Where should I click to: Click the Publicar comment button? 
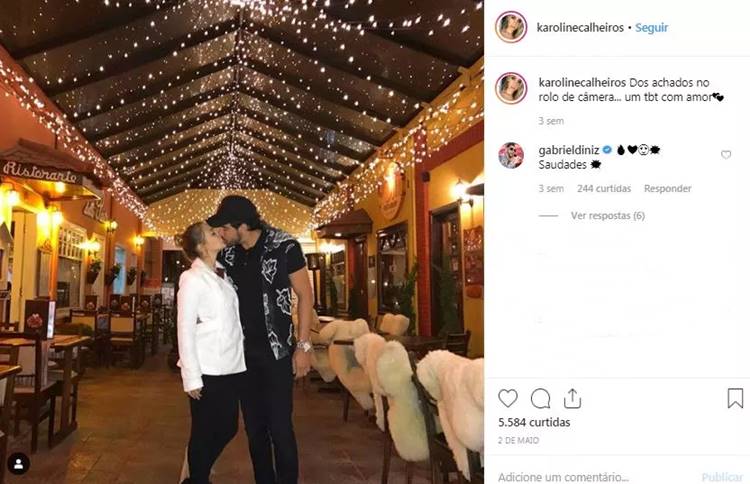pyautogui.click(x=722, y=477)
